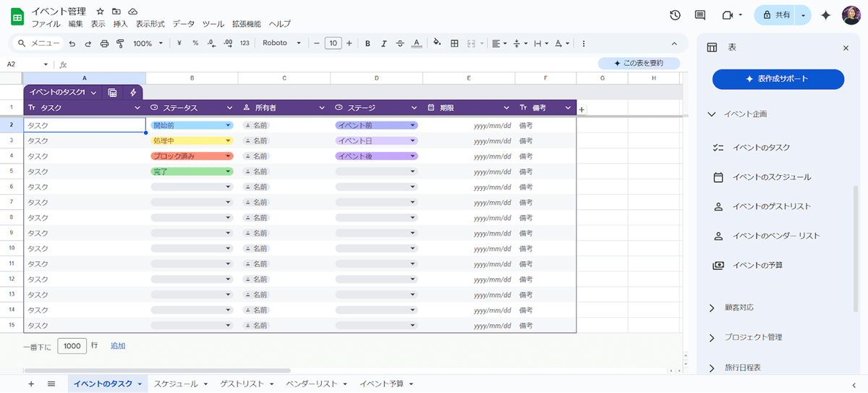The height and width of the screenshot is (393, 868).
Task: Toggle italic formatting
Action: pos(384,43)
